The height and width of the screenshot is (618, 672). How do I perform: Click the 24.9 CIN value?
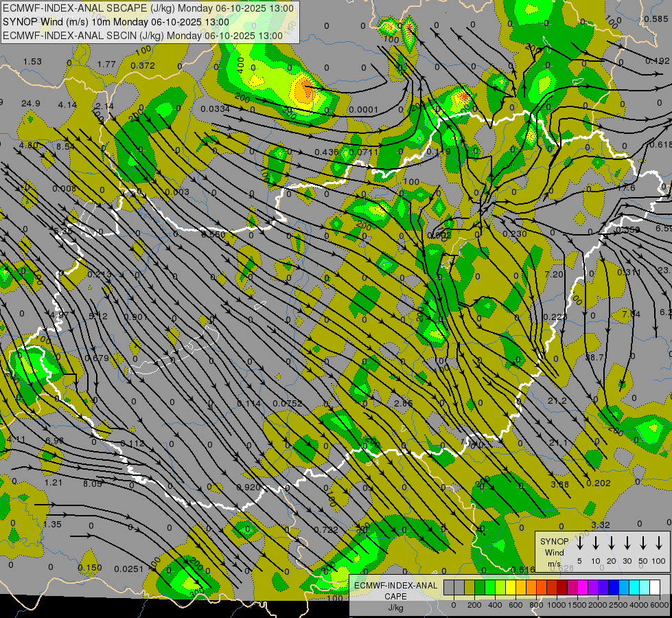pos(30,104)
